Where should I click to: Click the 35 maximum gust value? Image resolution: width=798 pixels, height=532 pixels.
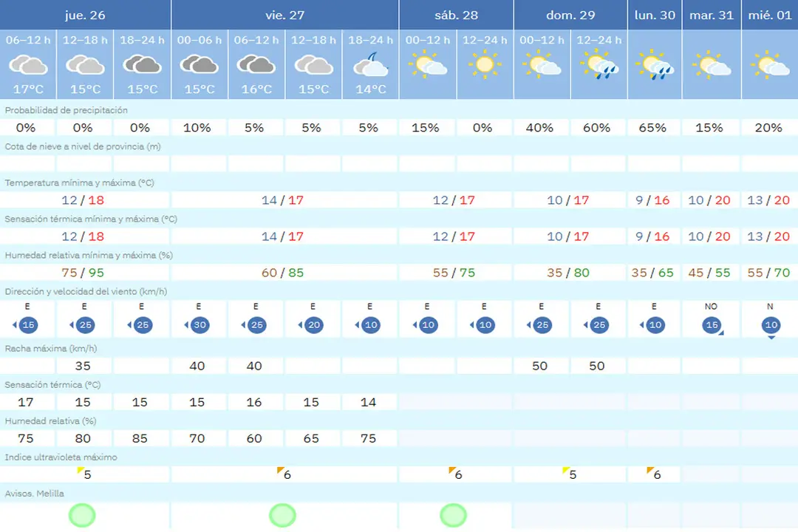click(x=83, y=366)
